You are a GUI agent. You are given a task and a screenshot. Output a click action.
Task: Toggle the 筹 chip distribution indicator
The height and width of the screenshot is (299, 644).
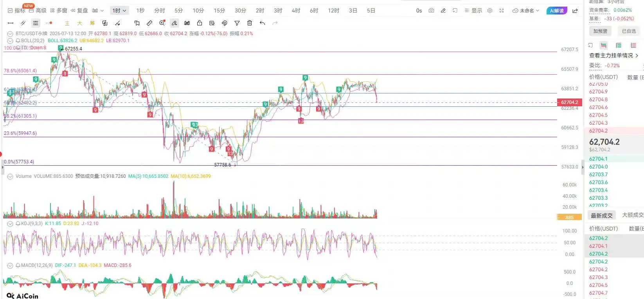(x=92, y=23)
